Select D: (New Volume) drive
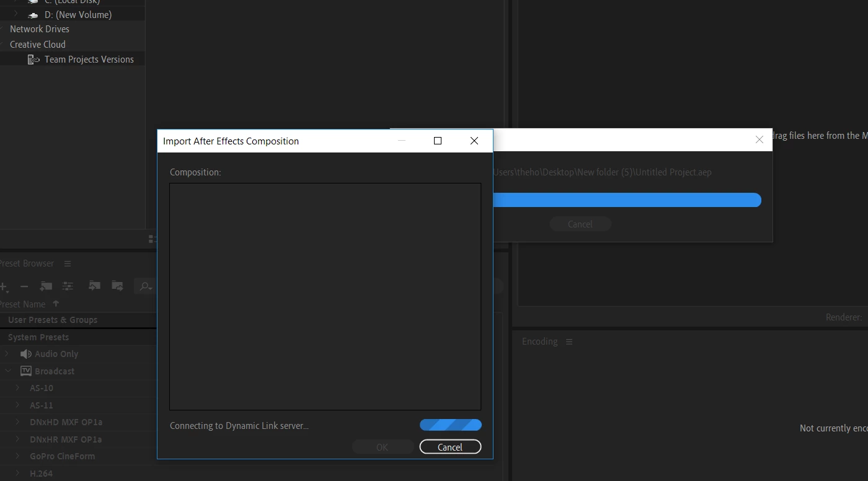 click(x=78, y=14)
